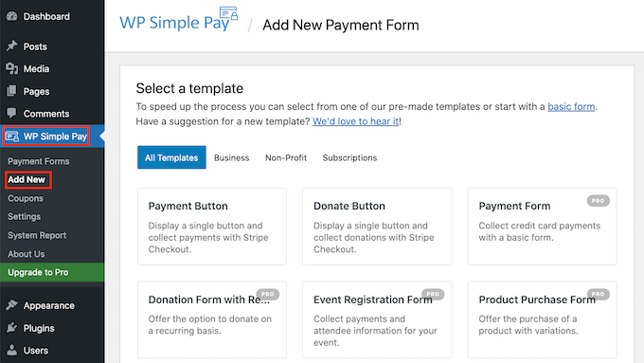Open Coupons in the sidebar submenu
The height and width of the screenshot is (363, 644).
point(26,198)
